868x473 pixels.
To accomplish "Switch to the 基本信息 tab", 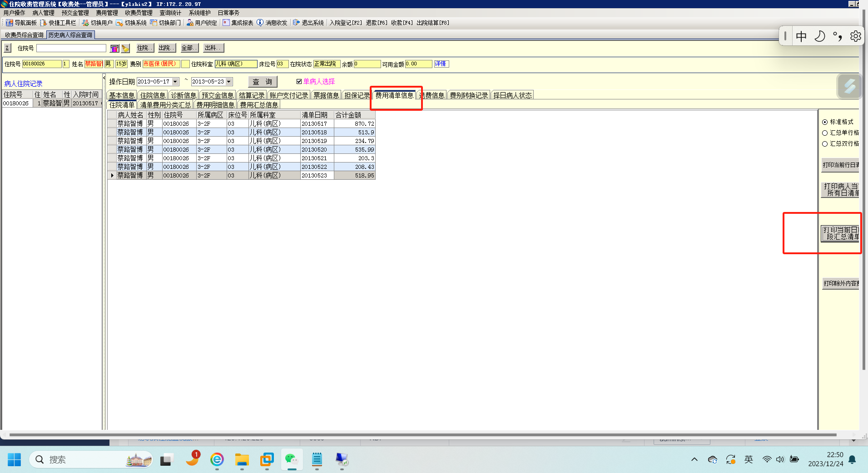I will (x=122, y=95).
